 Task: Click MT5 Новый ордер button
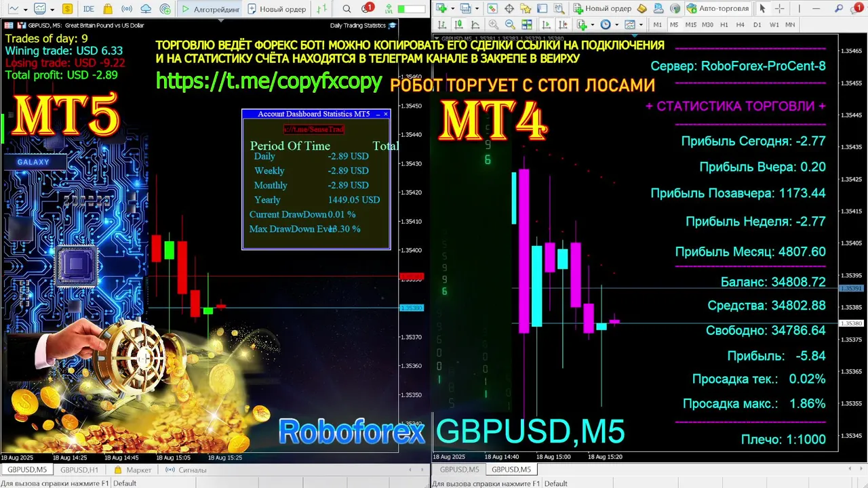(277, 9)
